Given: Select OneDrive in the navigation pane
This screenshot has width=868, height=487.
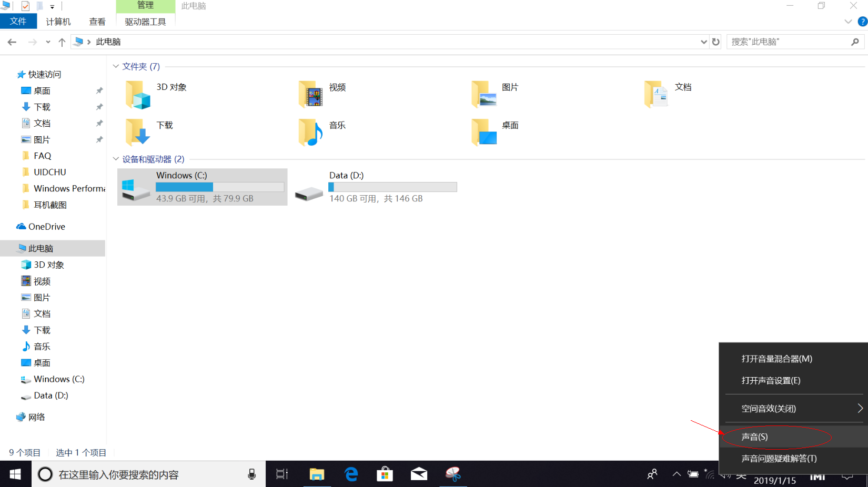Looking at the screenshot, I should [46, 227].
